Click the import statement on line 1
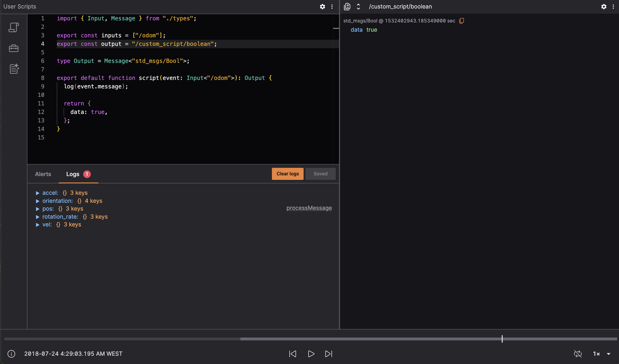Viewport: 619px width, 364px height. pyautogui.click(x=126, y=18)
